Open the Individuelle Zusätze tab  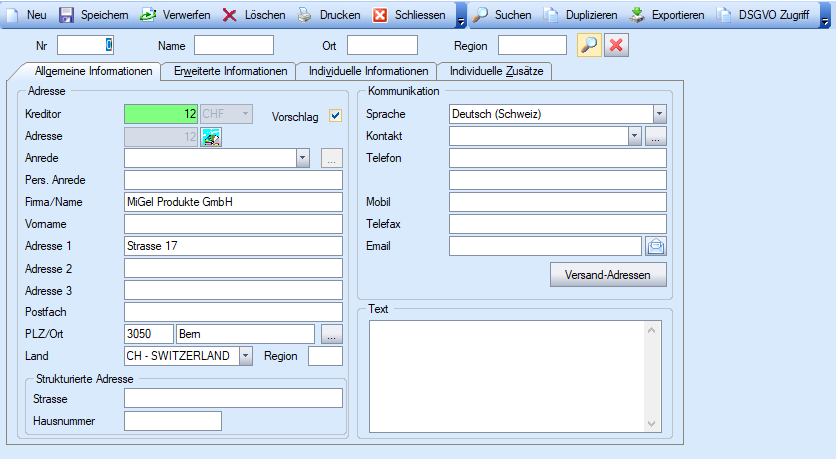[495, 71]
